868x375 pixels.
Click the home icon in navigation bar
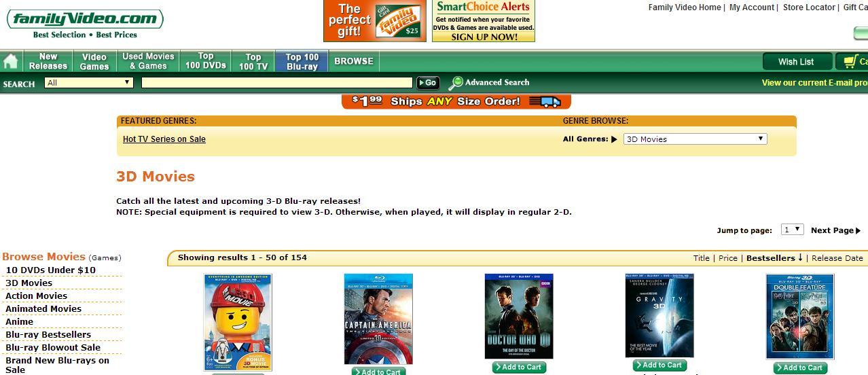tap(10, 61)
